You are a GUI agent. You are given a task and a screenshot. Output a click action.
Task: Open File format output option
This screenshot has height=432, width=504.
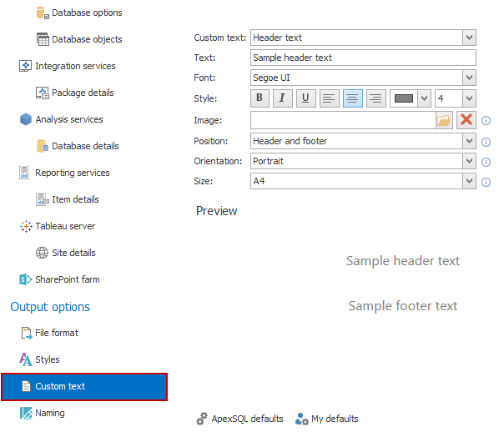click(x=57, y=333)
